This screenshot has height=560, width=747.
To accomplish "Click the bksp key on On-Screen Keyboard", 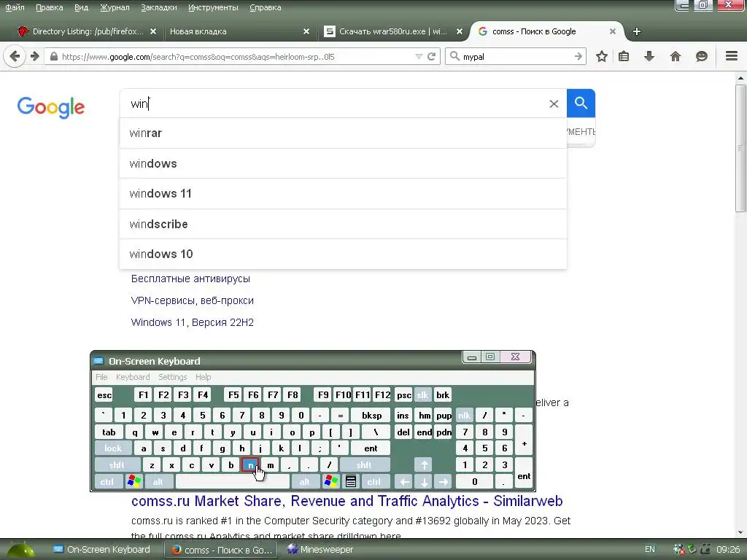I will [371, 415].
